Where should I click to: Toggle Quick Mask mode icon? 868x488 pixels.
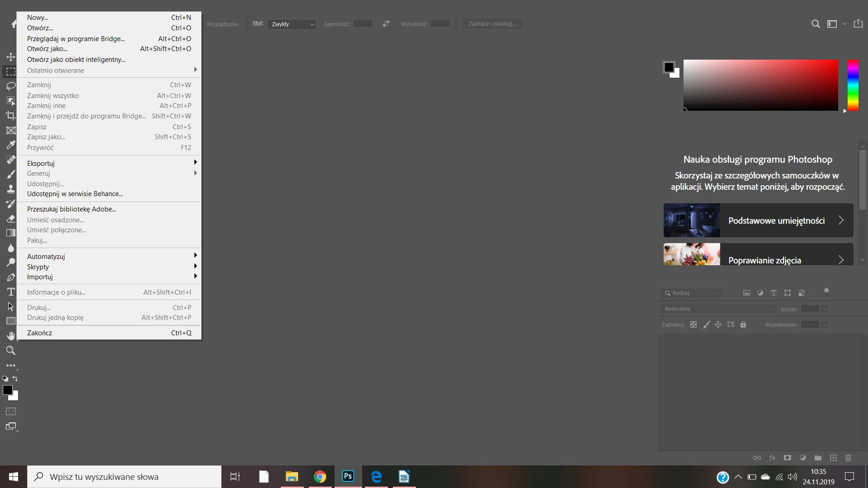[10, 412]
